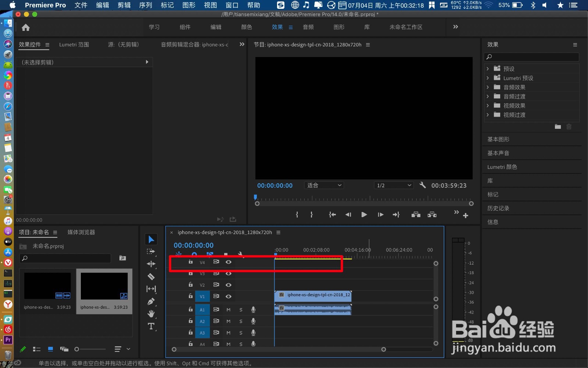Open program monitor wrench settings
The width and height of the screenshot is (588, 368).
tap(423, 185)
